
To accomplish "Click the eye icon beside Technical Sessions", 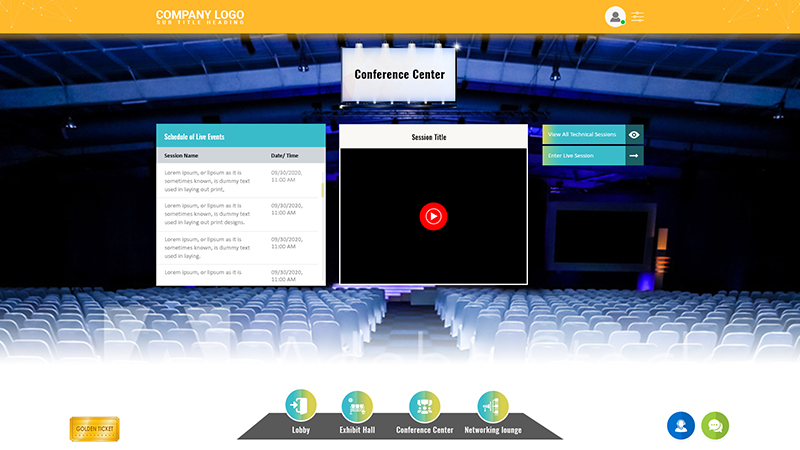I will click(634, 134).
